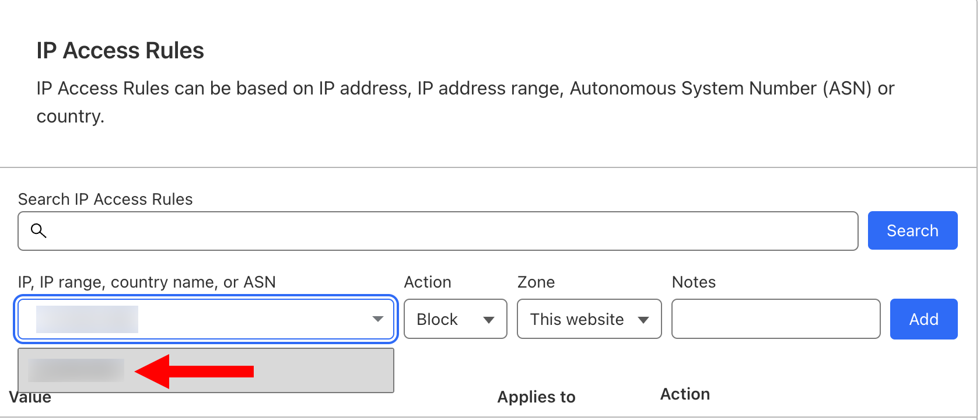Click the magnifying glass search icon

(x=38, y=230)
